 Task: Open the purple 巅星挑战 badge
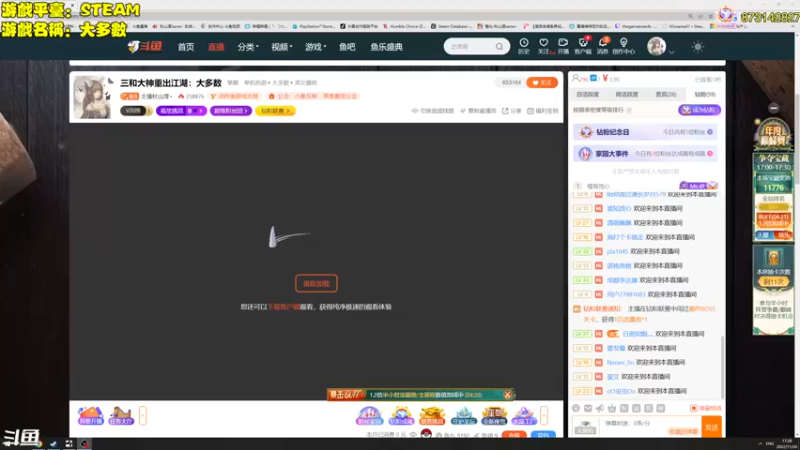pyautogui.click(x=181, y=111)
